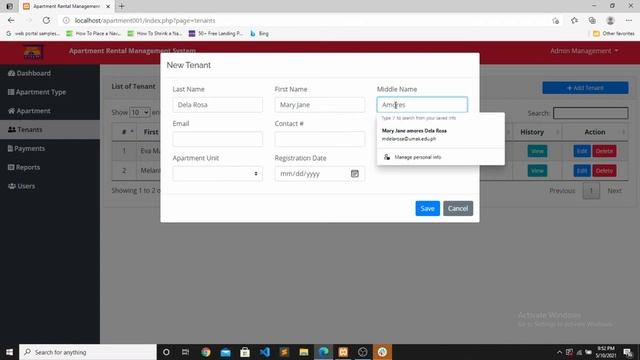The image size is (640, 360).
Task: Click the Email input field
Action: click(x=218, y=139)
